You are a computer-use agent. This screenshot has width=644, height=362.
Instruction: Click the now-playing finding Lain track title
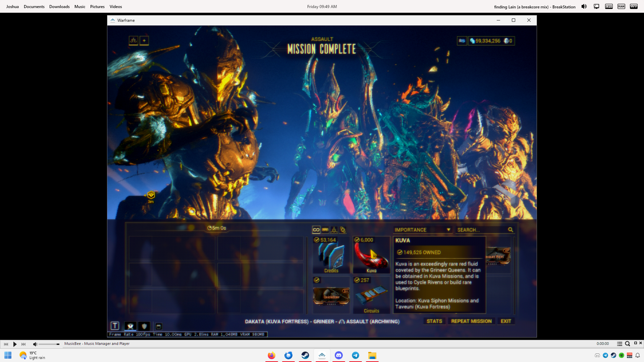click(x=535, y=7)
